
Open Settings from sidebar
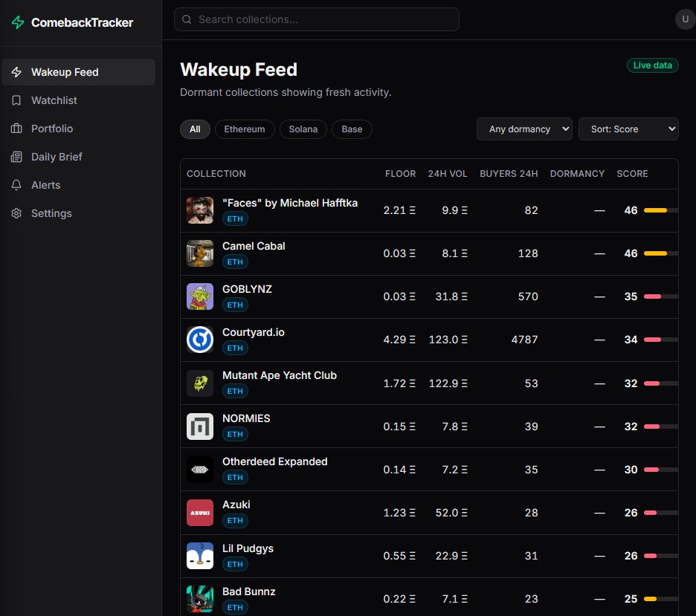(x=79, y=213)
